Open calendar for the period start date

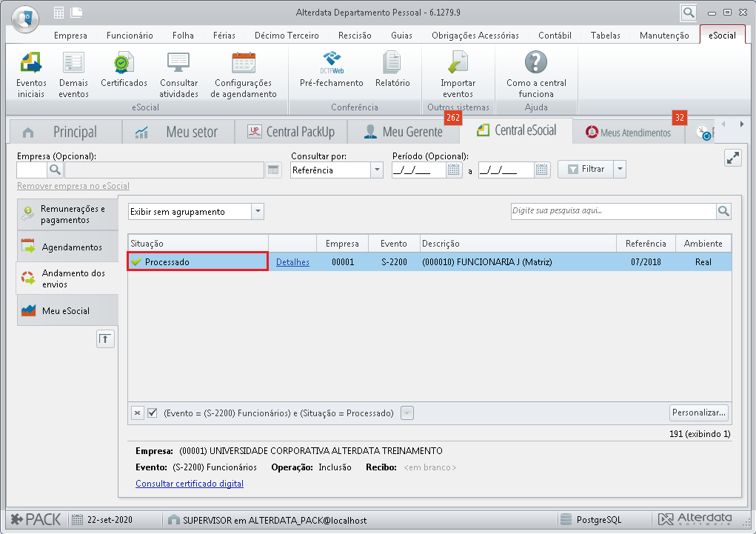(453, 170)
